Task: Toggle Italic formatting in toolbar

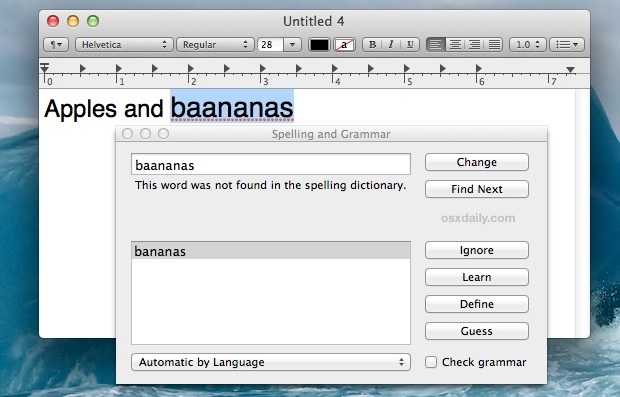Action: pos(391,45)
